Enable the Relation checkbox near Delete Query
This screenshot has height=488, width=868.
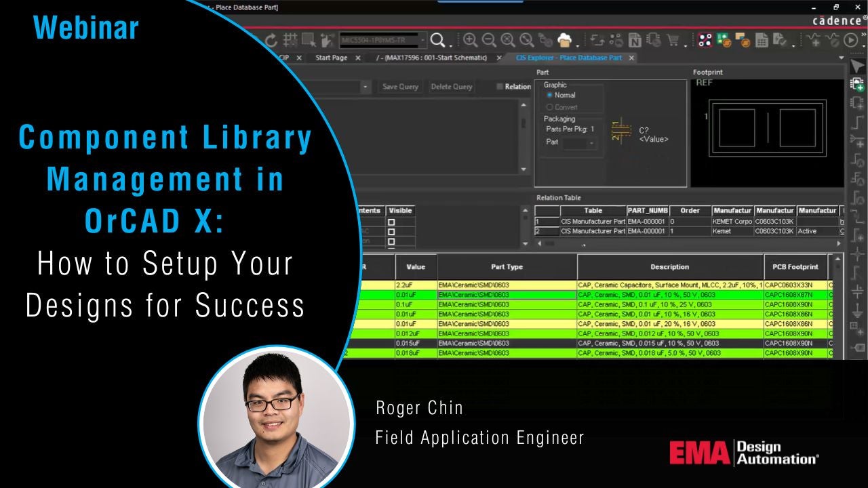click(x=500, y=86)
